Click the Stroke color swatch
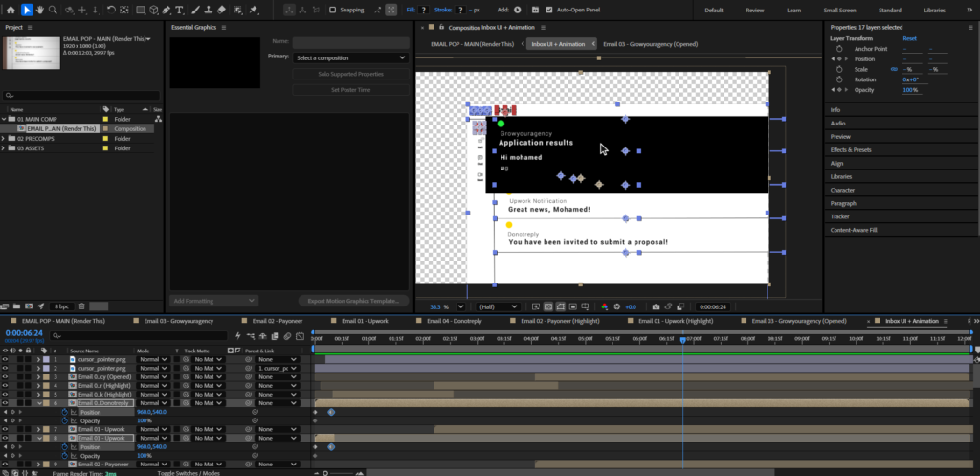980x476 pixels. (x=460, y=10)
